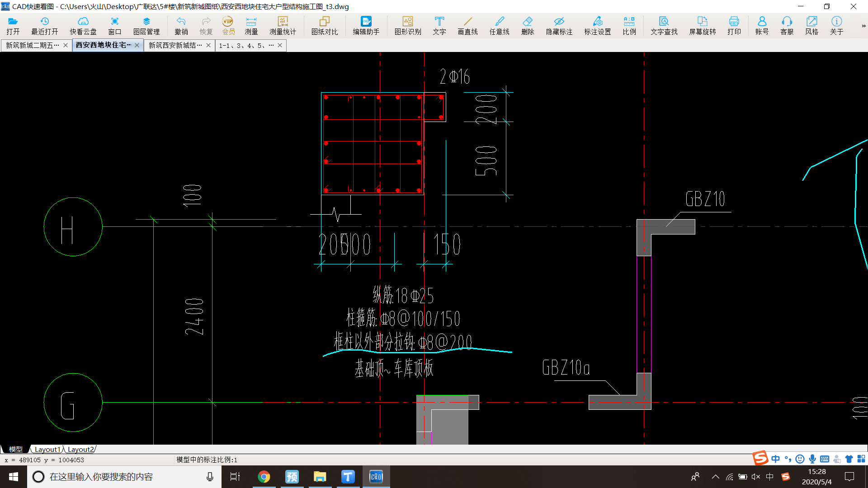Switch to the 1-1、3、4、5 drawing tab
This screenshot has height=488, width=868.
(246, 45)
